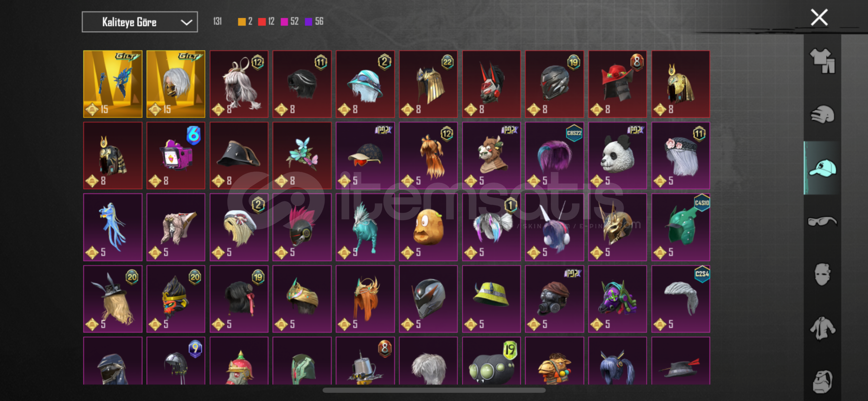Screen dimensions: 868x401
Task: Filter by orange quality swatch
Action: click(x=242, y=22)
